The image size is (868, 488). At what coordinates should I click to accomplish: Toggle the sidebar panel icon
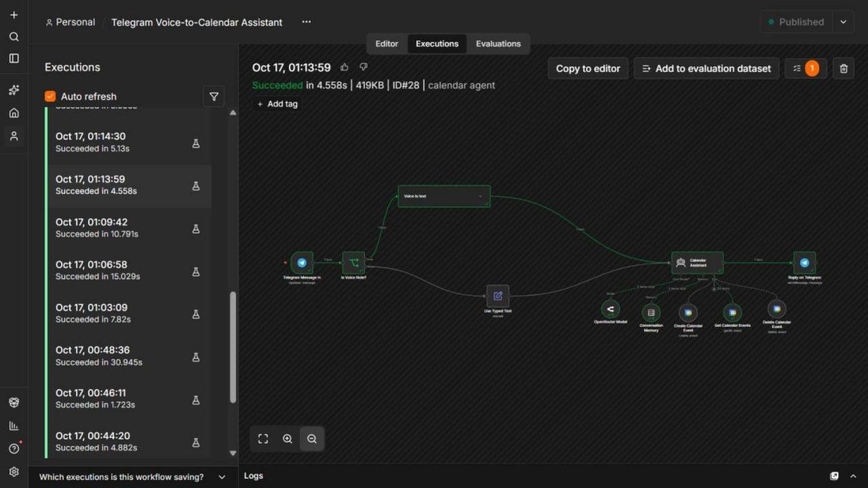(x=14, y=58)
